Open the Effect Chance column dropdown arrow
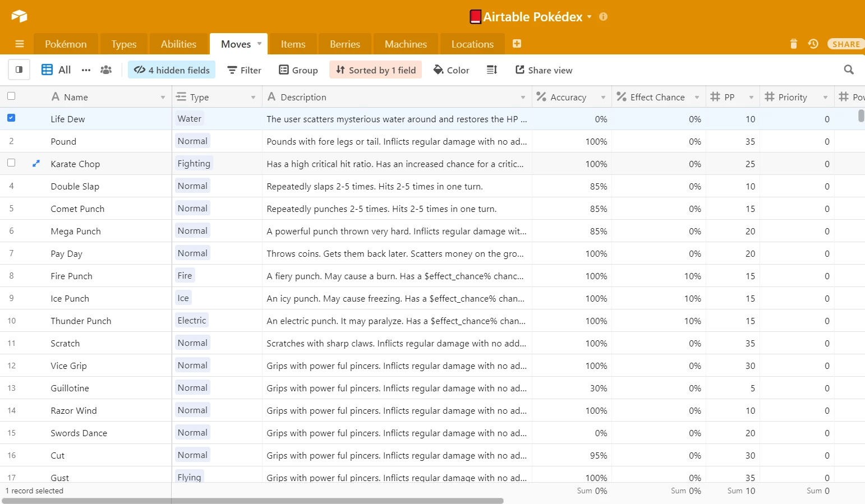 click(x=697, y=98)
